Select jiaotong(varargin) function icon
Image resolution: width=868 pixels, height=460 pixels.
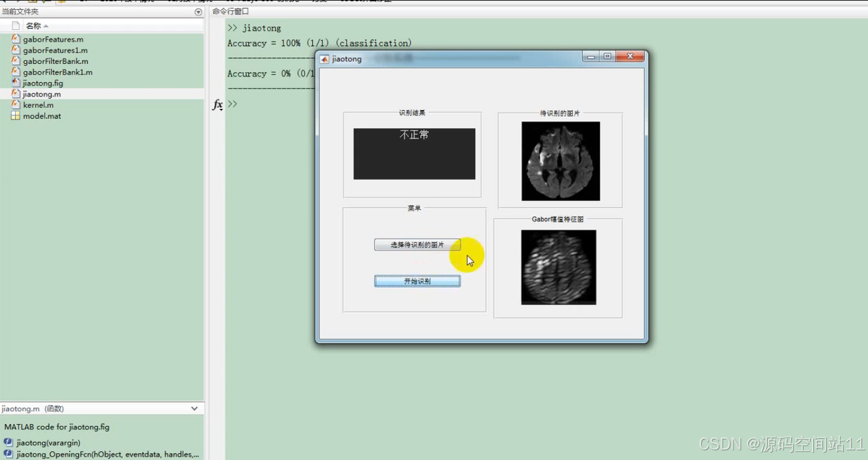[6, 442]
